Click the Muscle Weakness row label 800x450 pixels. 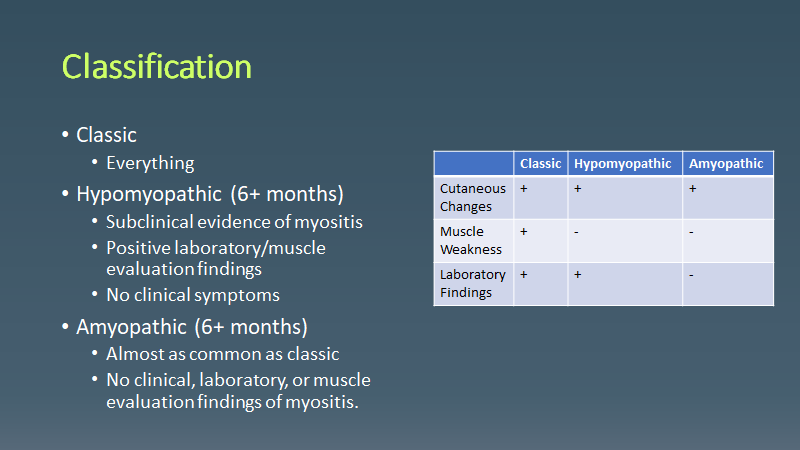pos(471,240)
